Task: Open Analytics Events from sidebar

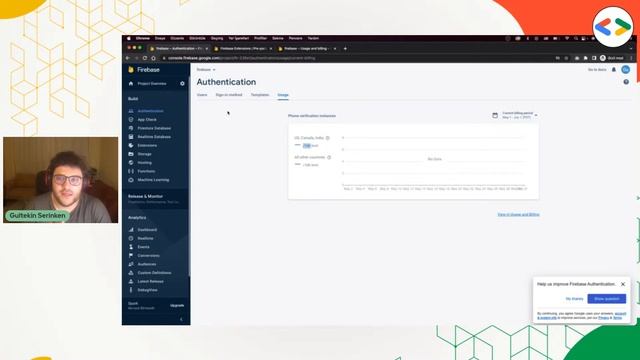Action: coord(143,247)
